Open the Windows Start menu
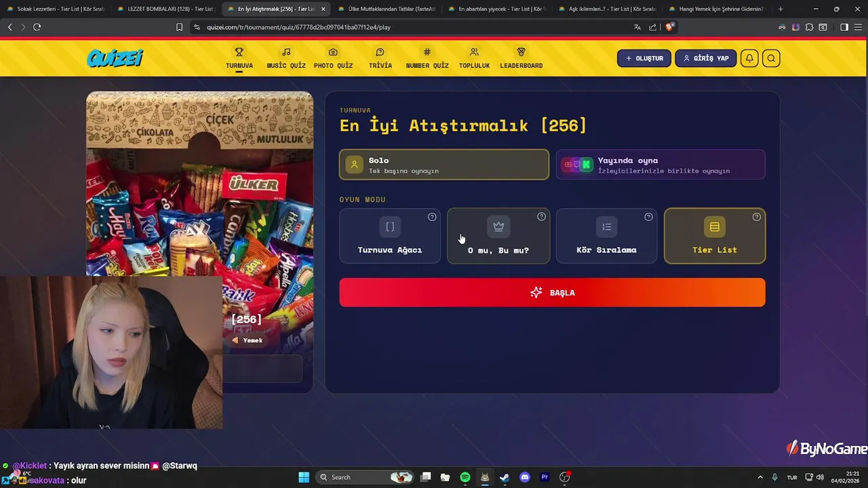Viewport: 868px width, 488px height. point(304,477)
